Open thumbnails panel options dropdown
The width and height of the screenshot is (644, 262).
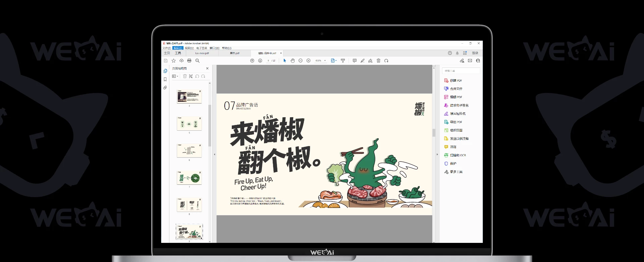coord(175,76)
